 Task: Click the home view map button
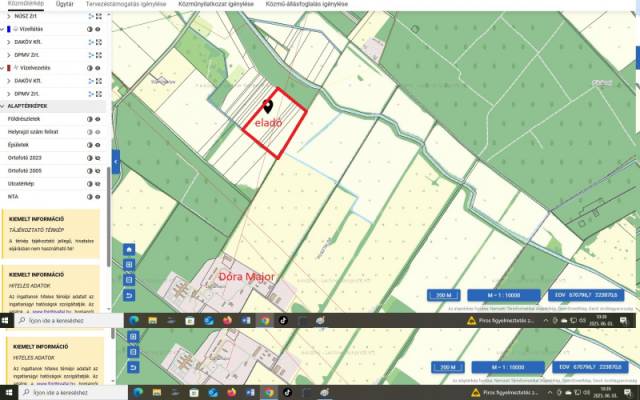tap(128, 250)
